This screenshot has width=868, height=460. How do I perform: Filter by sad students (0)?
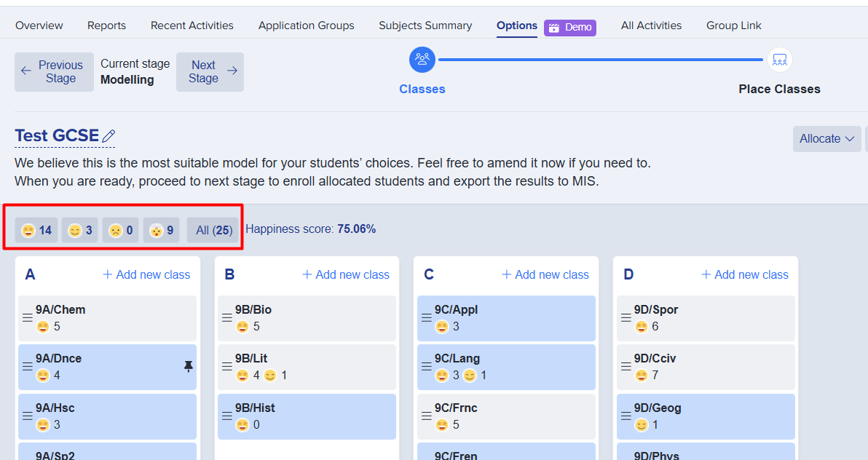coord(120,231)
